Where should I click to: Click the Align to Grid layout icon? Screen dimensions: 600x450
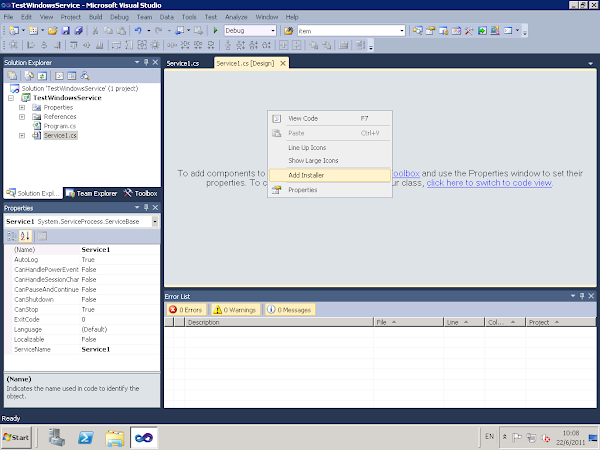13,45
